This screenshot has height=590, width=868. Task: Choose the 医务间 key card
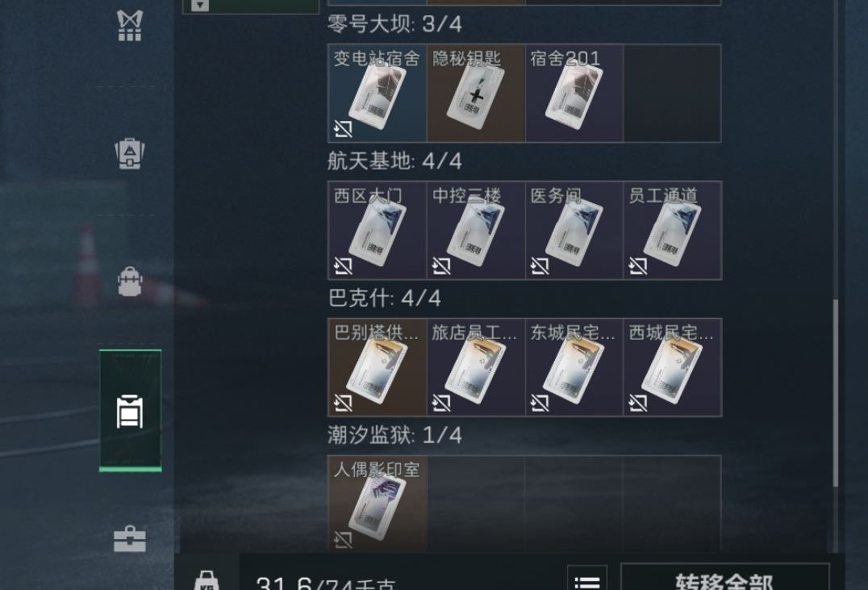[574, 231]
